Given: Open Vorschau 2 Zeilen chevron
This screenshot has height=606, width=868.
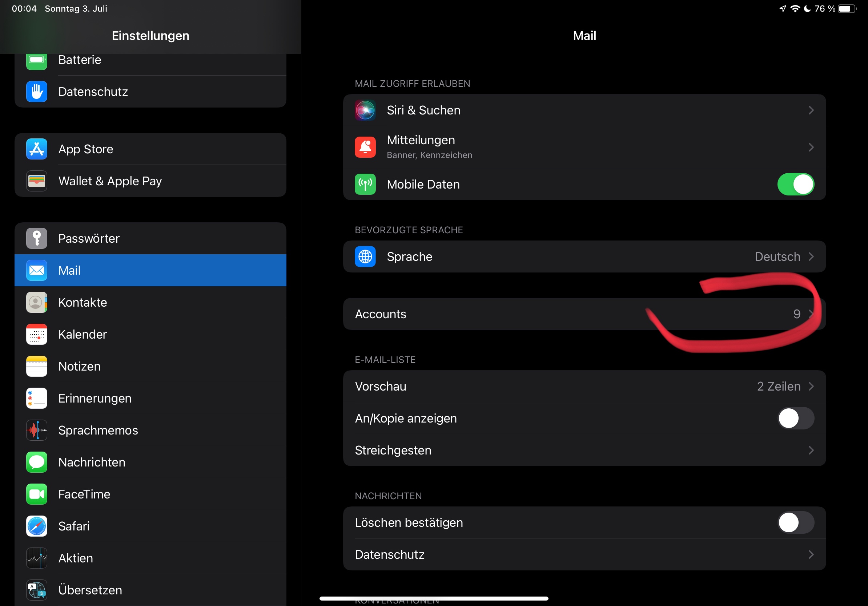Looking at the screenshot, I should [811, 387].
